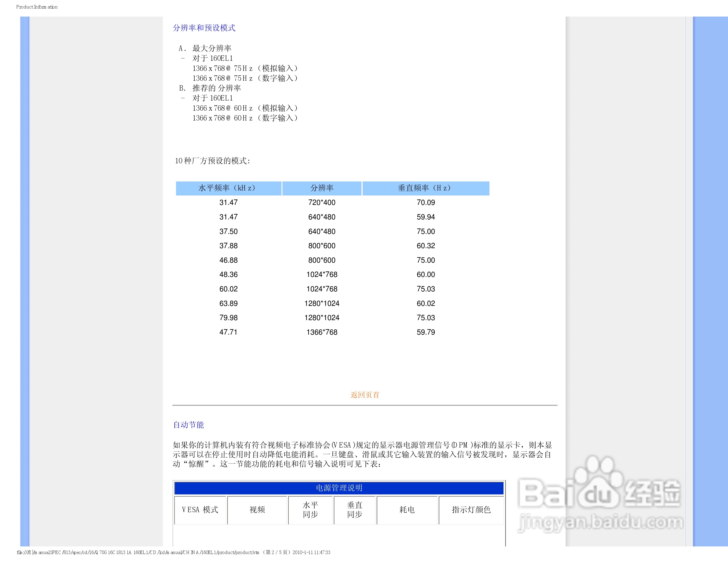Click the 垂直同步 header cell
This screenshot has height=563, width=728.
355,510
